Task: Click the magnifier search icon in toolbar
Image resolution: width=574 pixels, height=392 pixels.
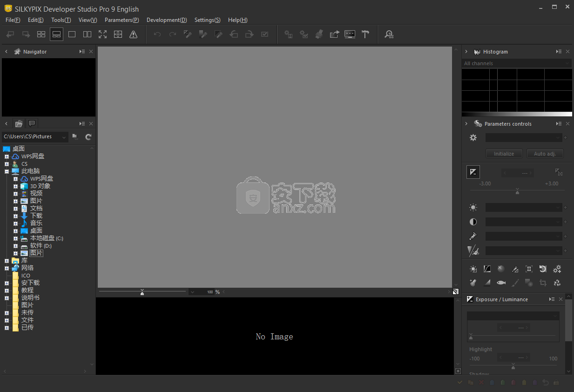Action: click(389, 34)
